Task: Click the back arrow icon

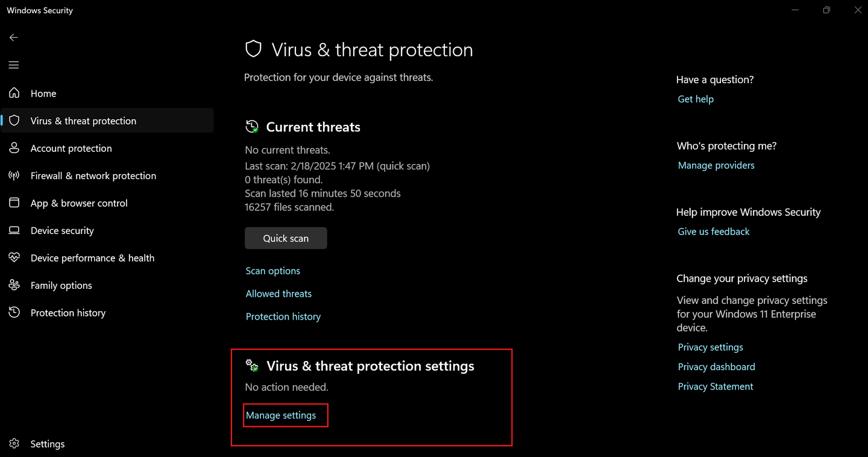Action: click(13, 37)
